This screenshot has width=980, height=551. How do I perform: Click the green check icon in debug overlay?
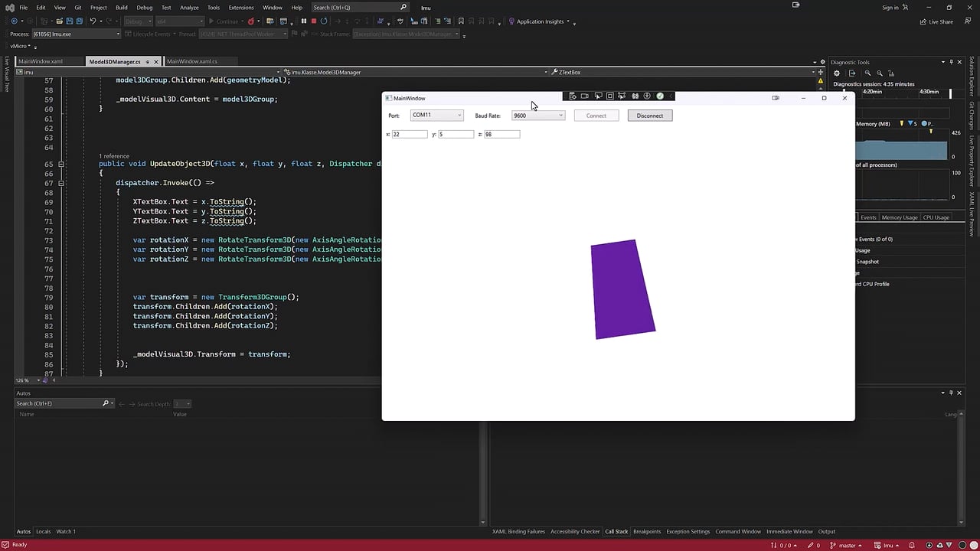pyautogui.click(x=660, y=96)
